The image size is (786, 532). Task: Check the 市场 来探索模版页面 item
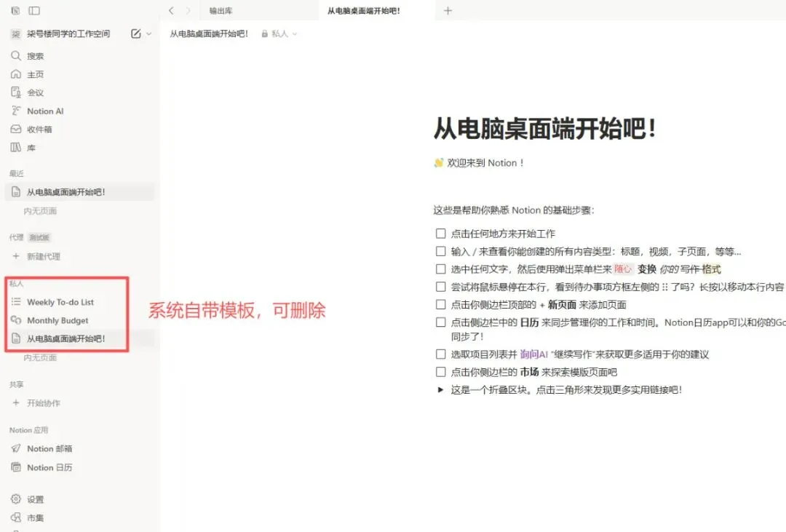coord(440,372)
